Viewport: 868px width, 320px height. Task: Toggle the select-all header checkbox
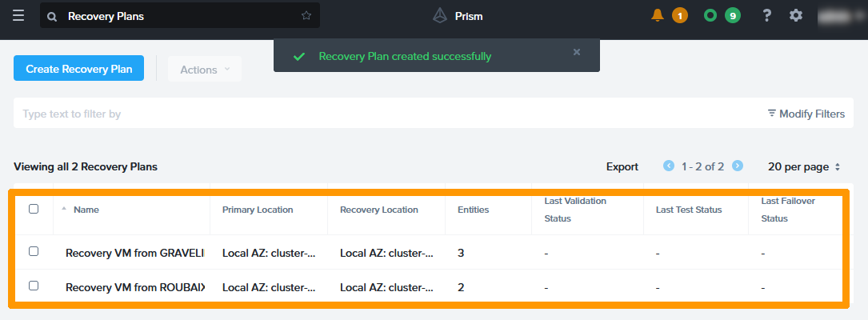pyautogui.click(x=34, y=209)
